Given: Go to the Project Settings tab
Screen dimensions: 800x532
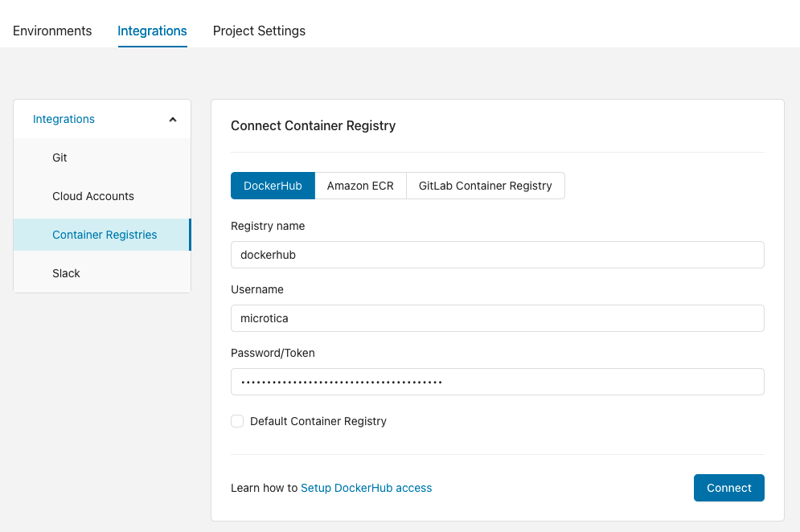Looking at the screenshot, I should click(x=259, y=31).
